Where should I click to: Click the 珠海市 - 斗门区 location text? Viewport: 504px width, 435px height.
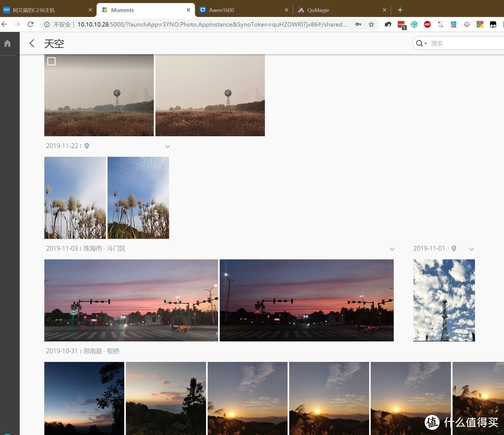point(105,248)
